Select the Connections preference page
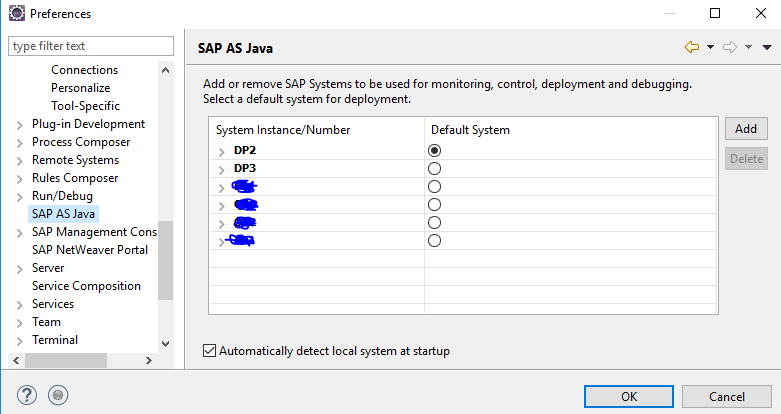 point(84,70)
